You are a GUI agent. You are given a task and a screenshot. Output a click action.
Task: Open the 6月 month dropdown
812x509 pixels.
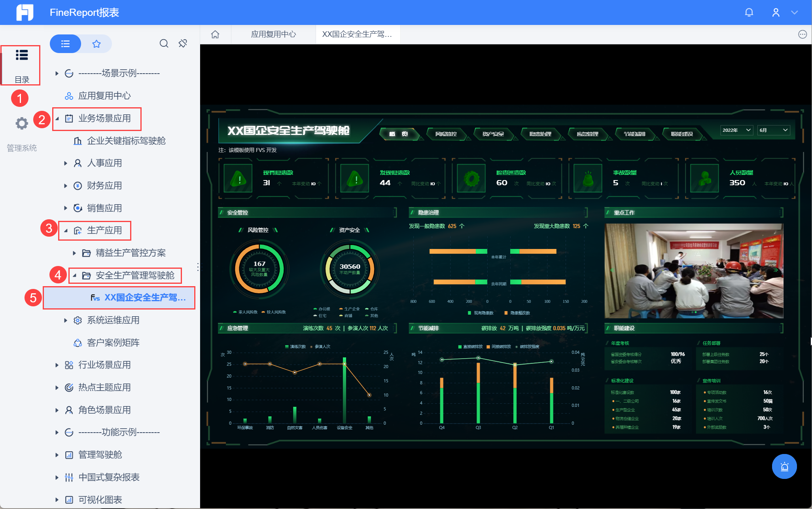click(773, 130)
